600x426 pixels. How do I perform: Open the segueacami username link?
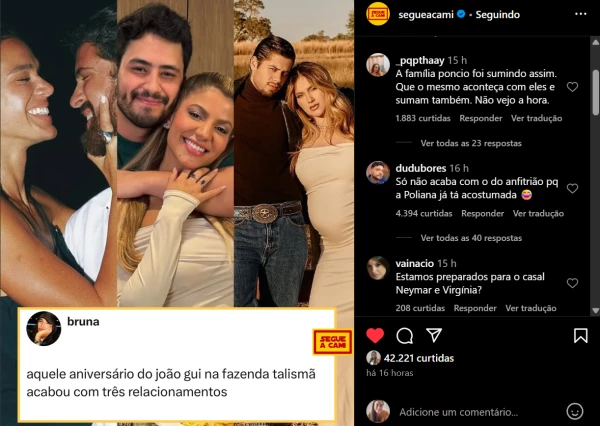click(426, 15)
